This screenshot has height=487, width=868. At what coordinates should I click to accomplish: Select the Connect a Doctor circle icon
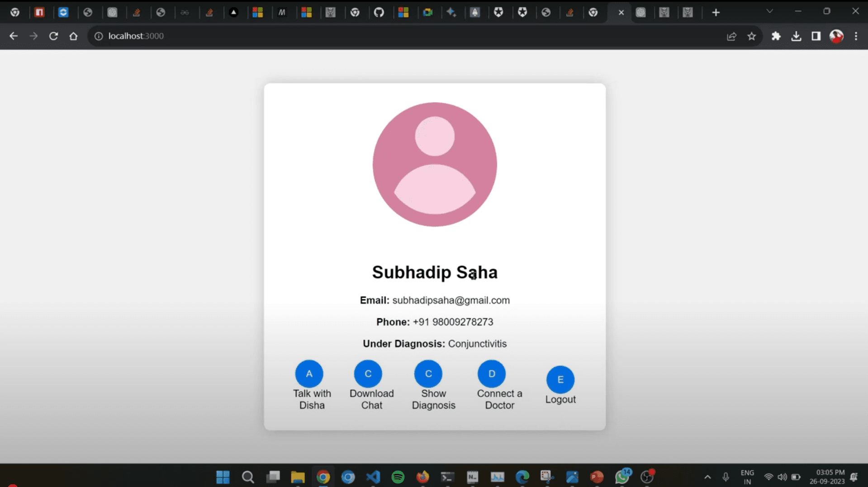click(491, 374)
